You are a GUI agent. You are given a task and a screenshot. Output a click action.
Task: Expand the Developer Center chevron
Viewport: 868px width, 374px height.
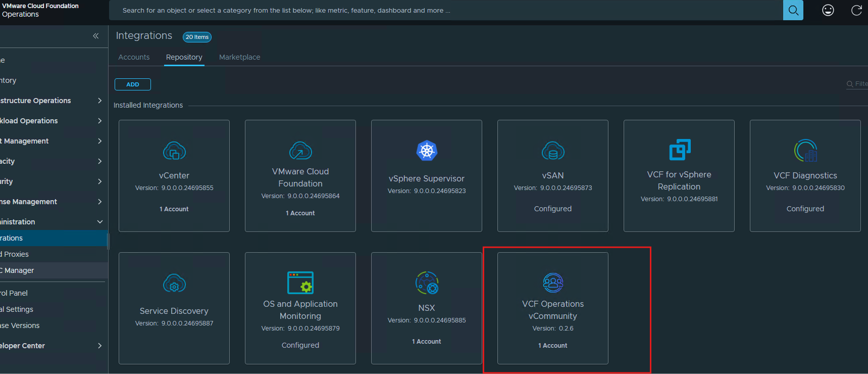(x=99, y=346)
